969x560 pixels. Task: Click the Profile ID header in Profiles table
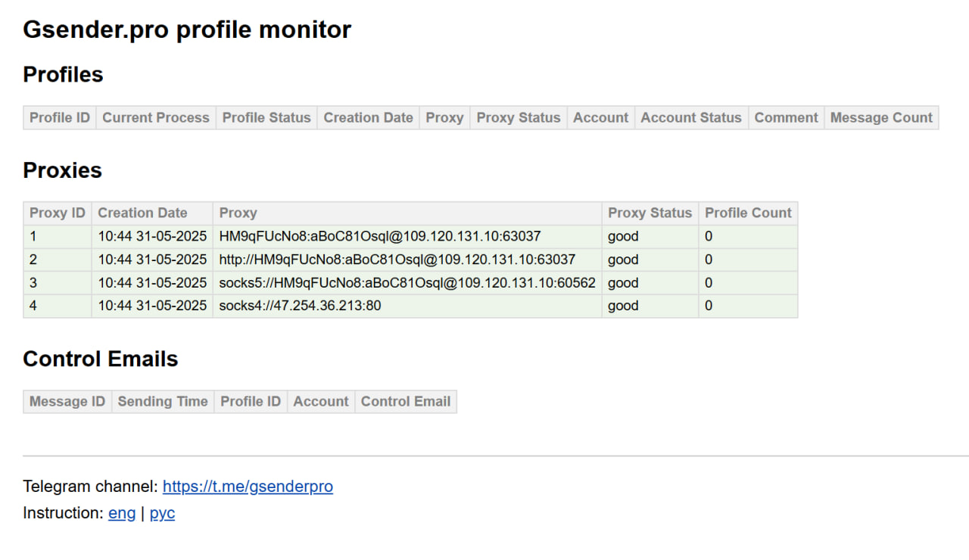click(60, 117)
